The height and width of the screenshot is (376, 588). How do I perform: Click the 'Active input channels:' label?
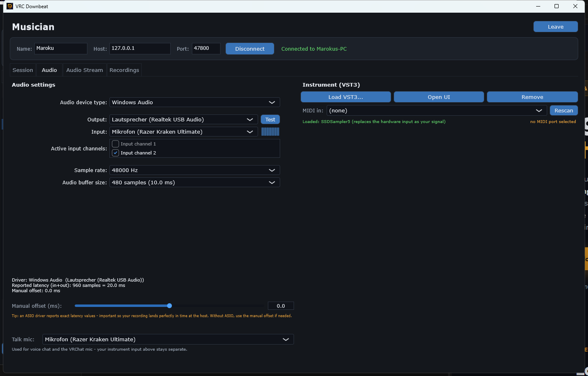(x=79, y=148)
